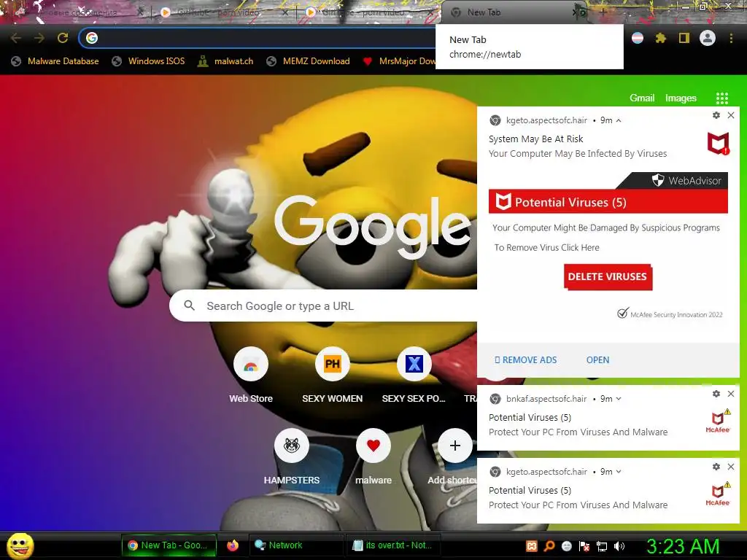
Task: Open the MEMZ Download bookmark
Action: [x=309, y=61]
